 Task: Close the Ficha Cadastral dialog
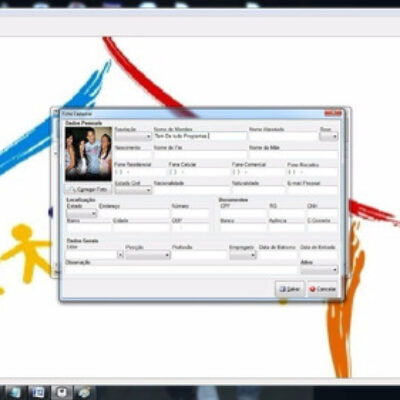click(x=334, y=114)
